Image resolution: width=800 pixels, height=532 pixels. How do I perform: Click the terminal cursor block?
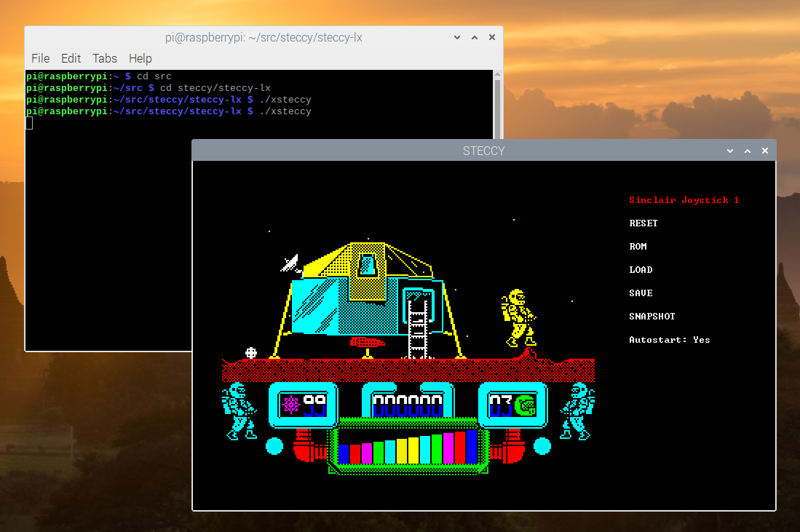click(29, 123)
